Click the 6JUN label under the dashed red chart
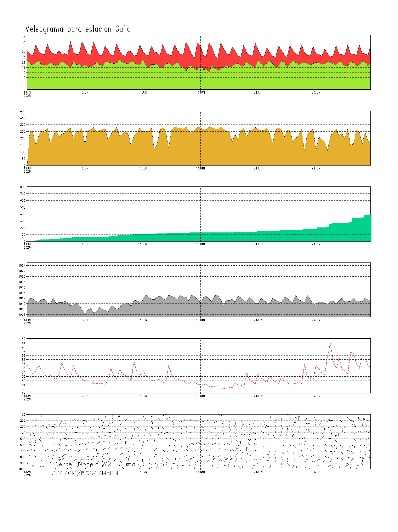The height and width of the screenshot is (532, 398). pos(85,396)
